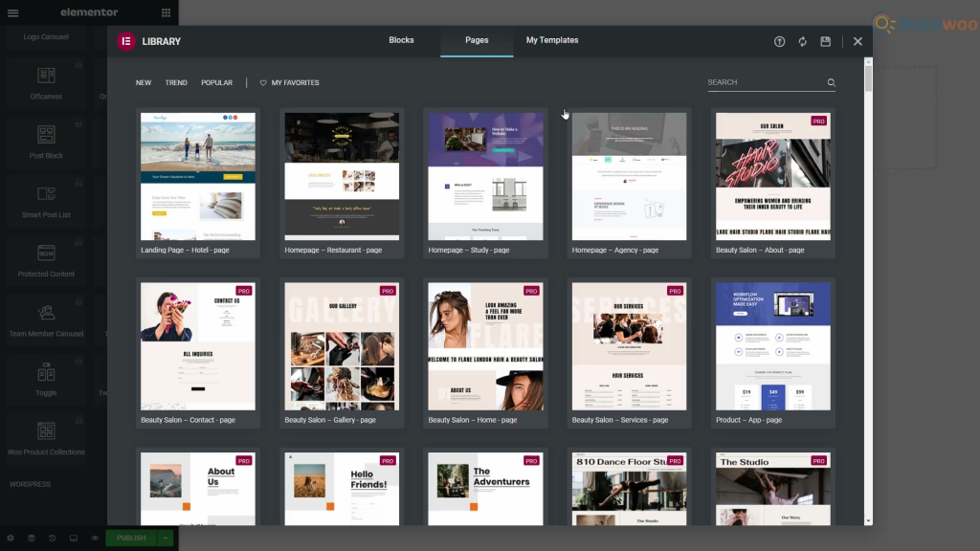
Task: Click the Logo Carousel widget label
Action: (x=46, y=37)
